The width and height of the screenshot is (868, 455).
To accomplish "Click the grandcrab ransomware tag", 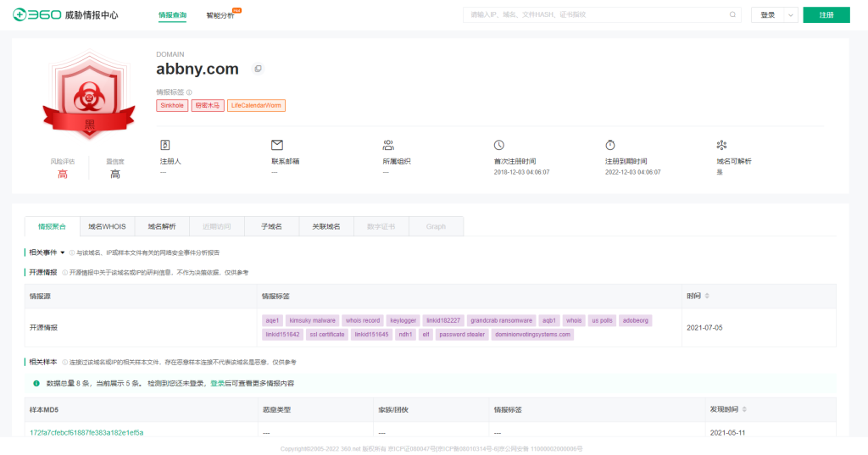I will click(x=501, y=320).
